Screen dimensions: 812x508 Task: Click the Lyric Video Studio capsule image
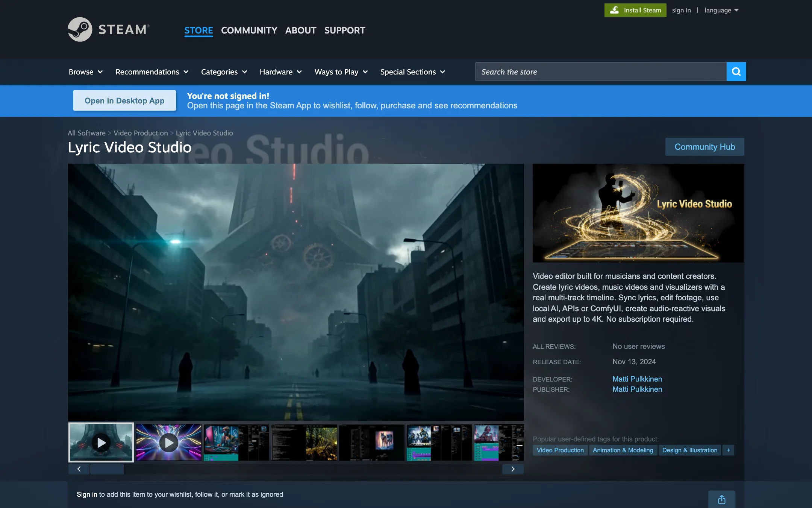coord(638,213)
